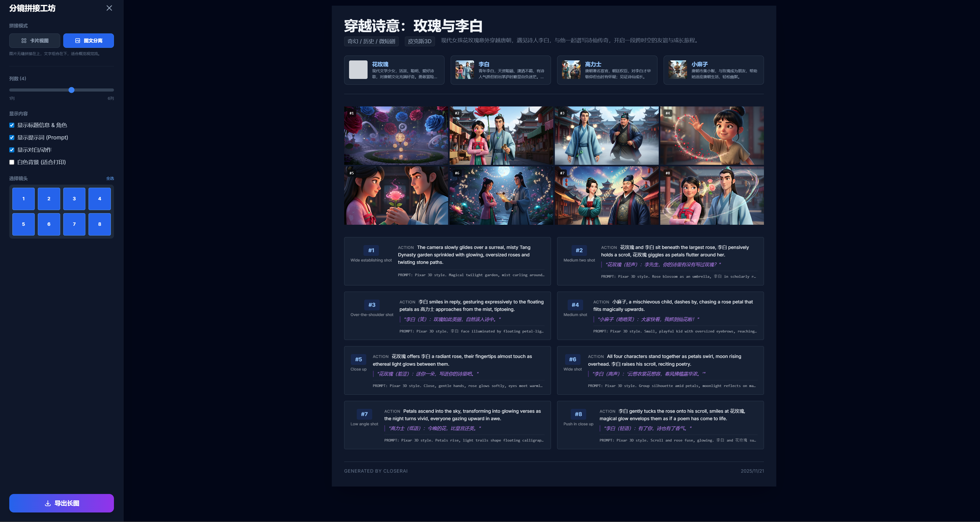Switch to 卡片视图 mode

35,41
